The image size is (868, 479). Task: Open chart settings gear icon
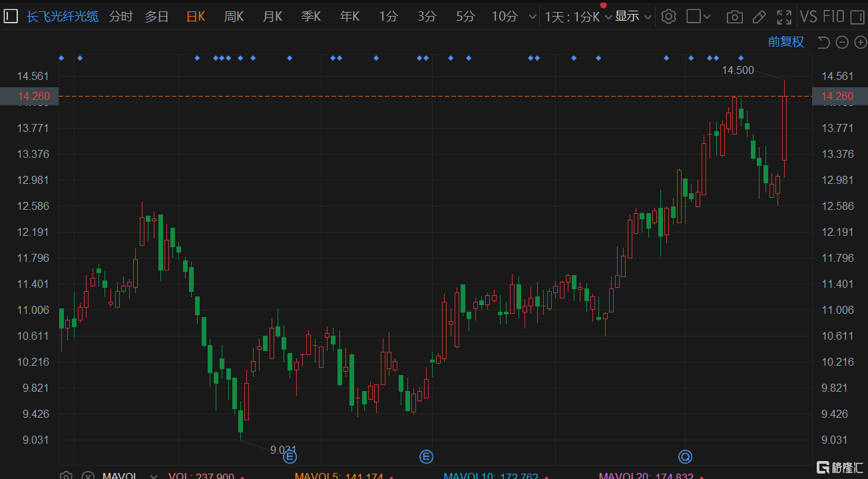coord(669,16)
